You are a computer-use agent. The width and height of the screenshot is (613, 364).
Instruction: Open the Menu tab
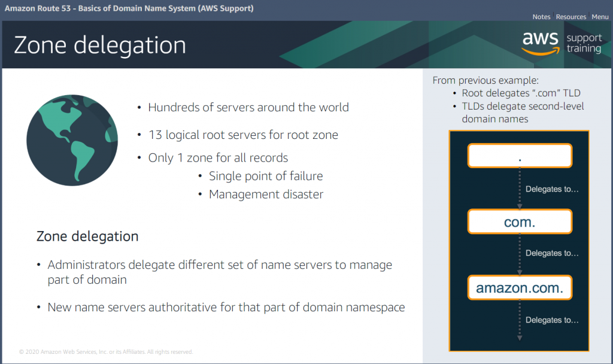(x=600, y=17)
